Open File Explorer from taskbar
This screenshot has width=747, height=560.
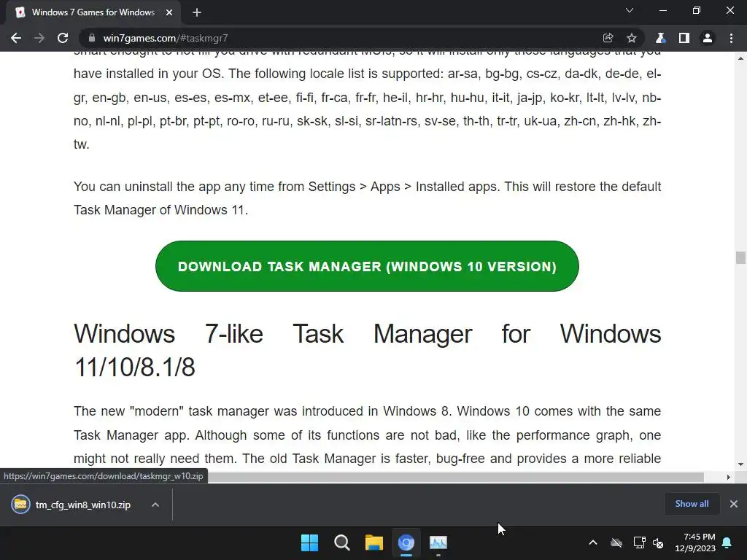click(x=374, y=542)
